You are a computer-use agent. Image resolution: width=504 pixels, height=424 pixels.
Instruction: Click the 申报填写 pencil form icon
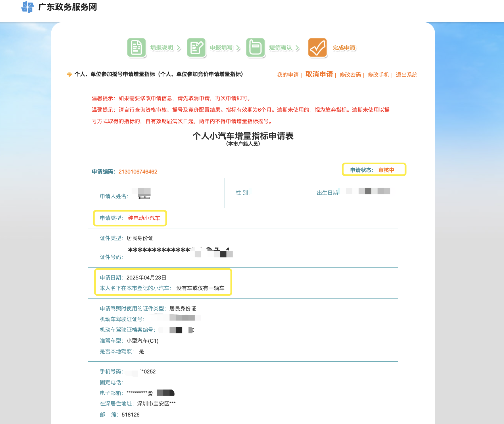196,48
